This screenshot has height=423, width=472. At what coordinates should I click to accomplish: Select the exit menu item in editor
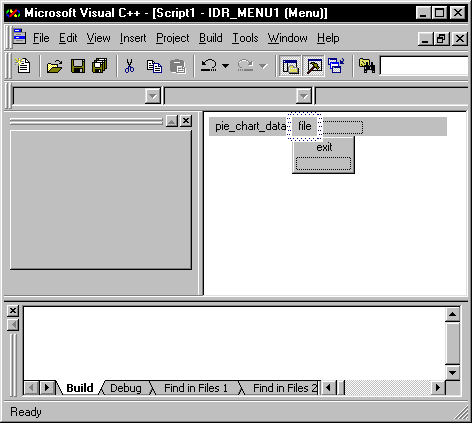pyautogui.click(x=324, y=147)
